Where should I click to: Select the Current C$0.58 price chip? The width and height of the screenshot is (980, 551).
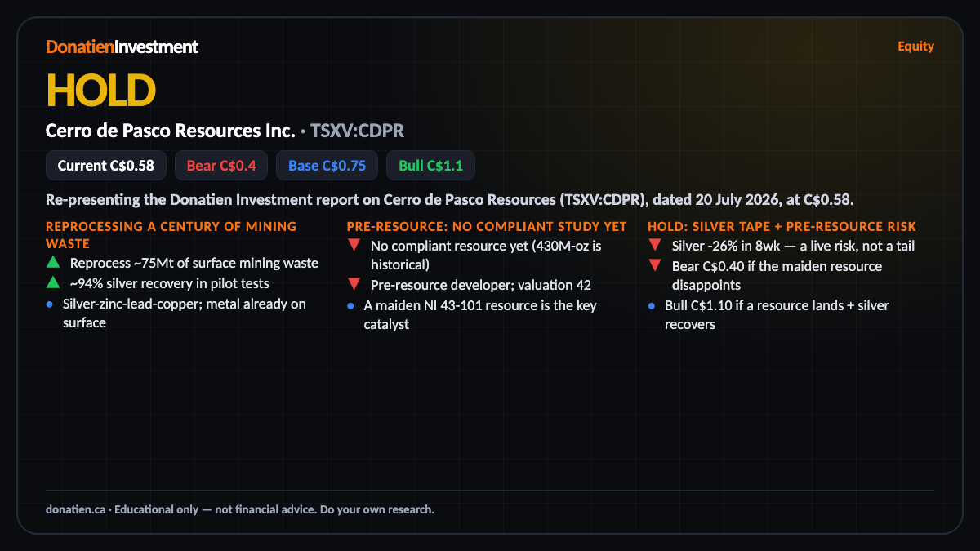106,166
